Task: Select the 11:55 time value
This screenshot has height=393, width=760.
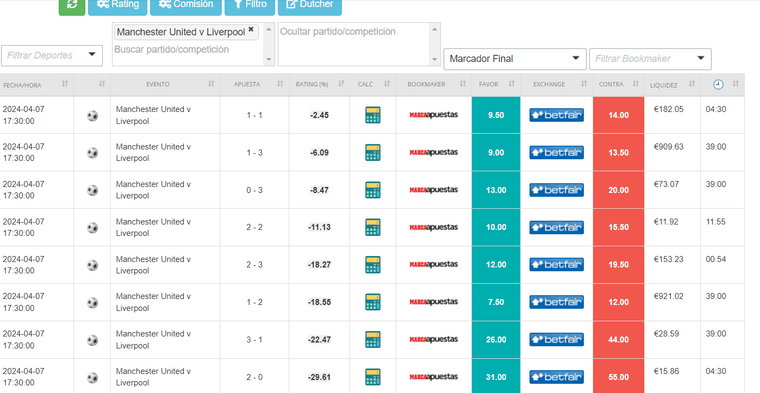Action: tap(715, 221)
